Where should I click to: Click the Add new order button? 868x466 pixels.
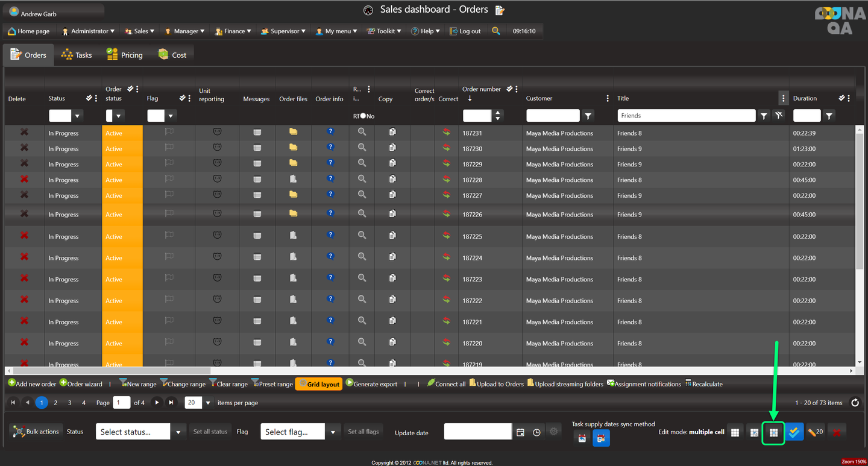point(32,384)
